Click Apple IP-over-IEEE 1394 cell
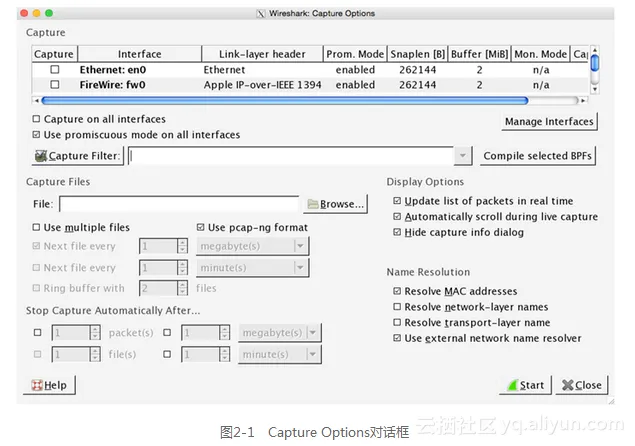Image resolution: width=635 pixels, height=446 pixels. pyautogui.click(x=262, y=85)
